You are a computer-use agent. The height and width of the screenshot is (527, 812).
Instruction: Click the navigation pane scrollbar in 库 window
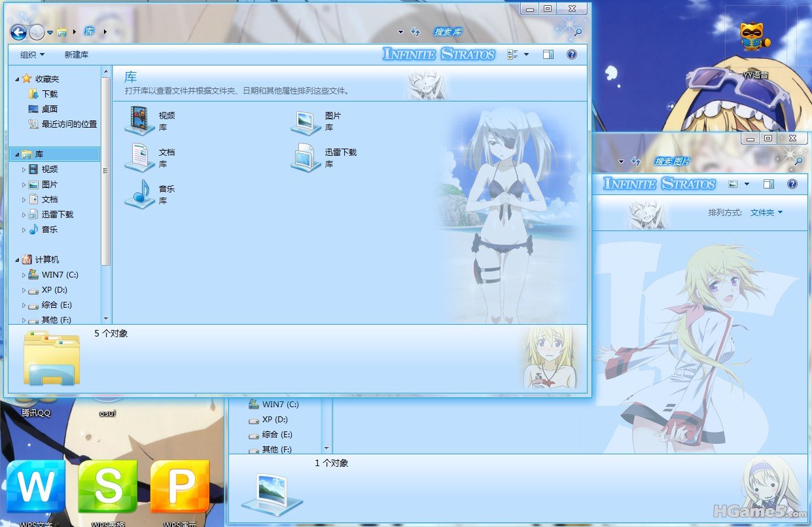point(105,172)
